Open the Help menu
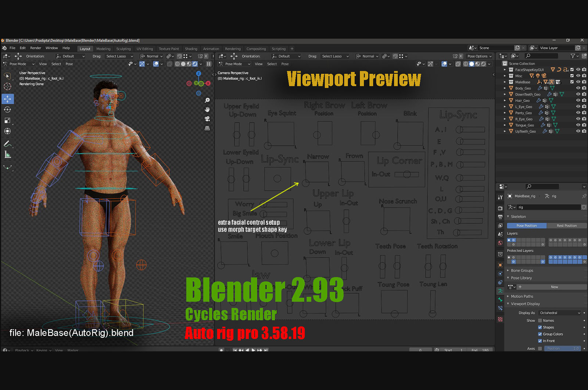 click(x=66, y=48)
